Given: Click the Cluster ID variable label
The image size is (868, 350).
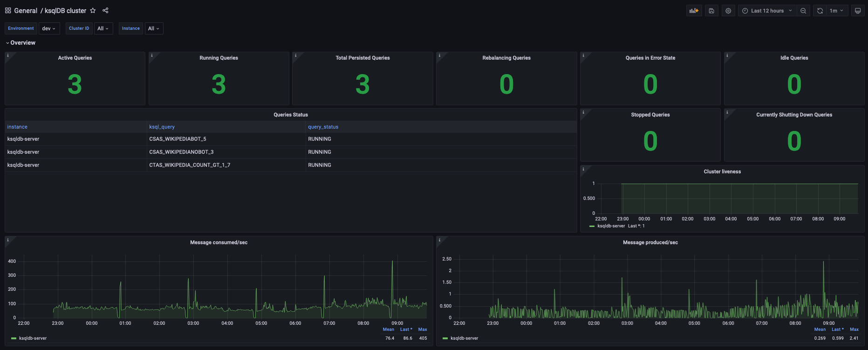Looking at the screenshot, I should tap(79, 28).
